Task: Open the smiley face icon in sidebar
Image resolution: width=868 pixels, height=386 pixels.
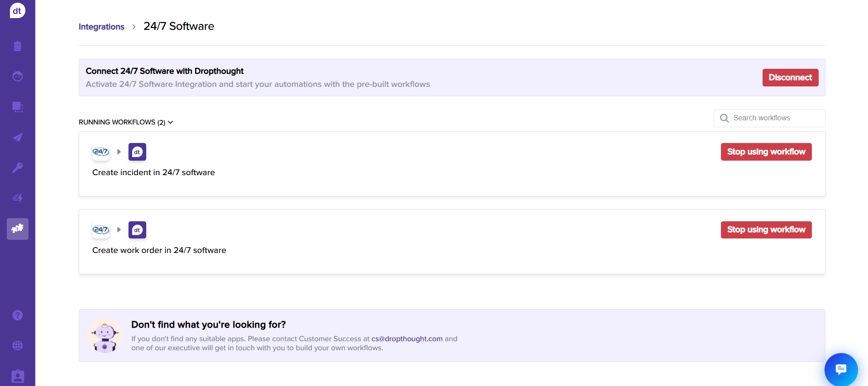Action: (17, 76)
